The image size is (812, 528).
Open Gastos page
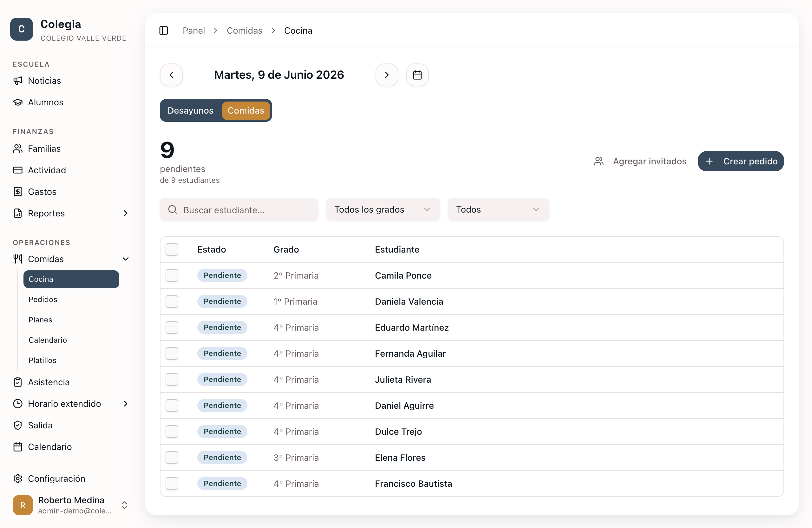[x=42, y=191]
